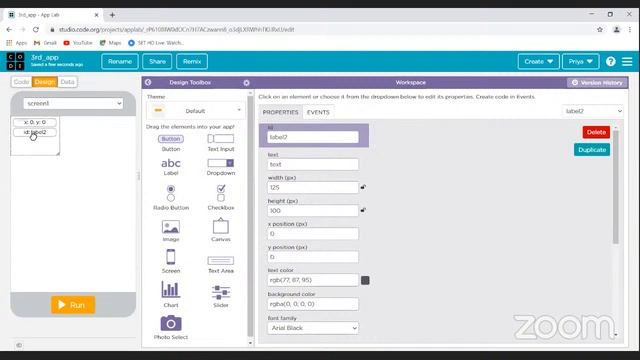Click the id field containing label2
The width and height of the screenshot is (640, 360).
tap(313, 137)
